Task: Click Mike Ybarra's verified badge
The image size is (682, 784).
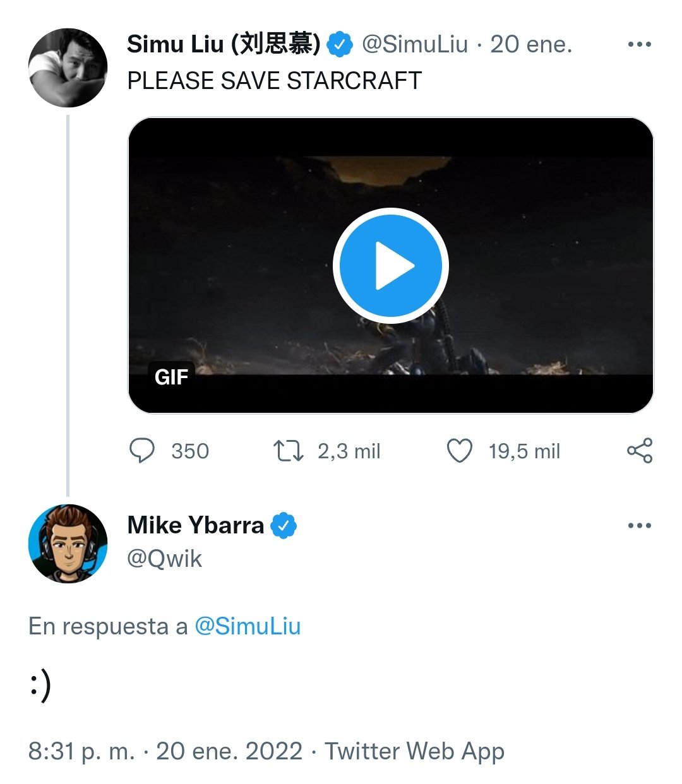Action: (x=284, y=525)
